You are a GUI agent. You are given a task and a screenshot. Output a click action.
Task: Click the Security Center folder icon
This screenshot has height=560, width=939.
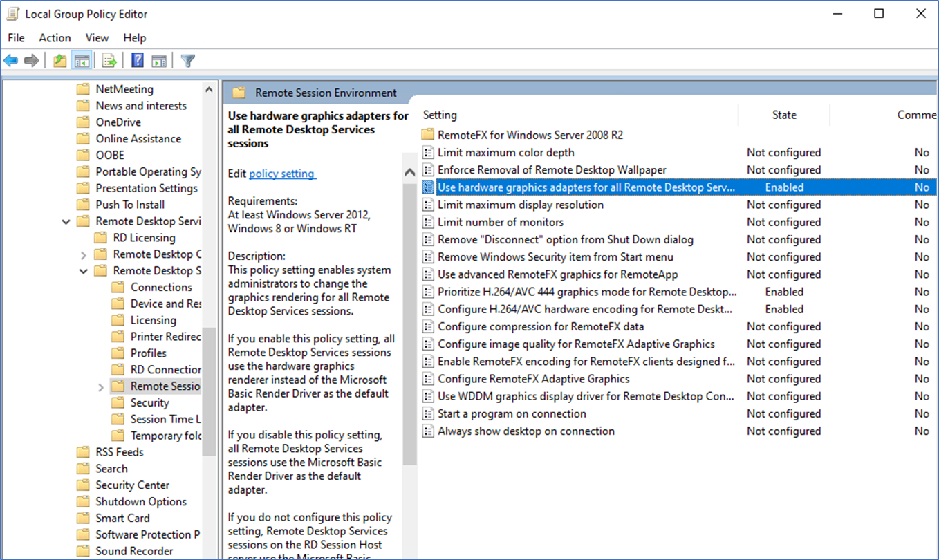84,485
